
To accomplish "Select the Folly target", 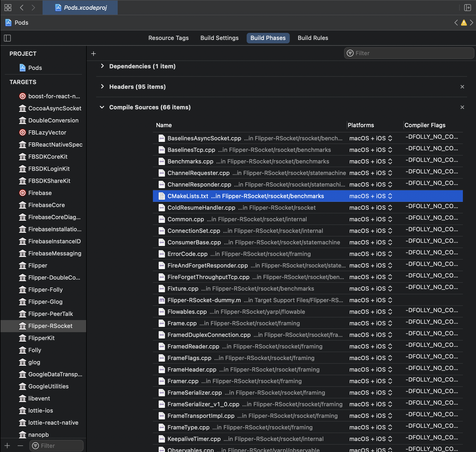I will coord(43,350).
